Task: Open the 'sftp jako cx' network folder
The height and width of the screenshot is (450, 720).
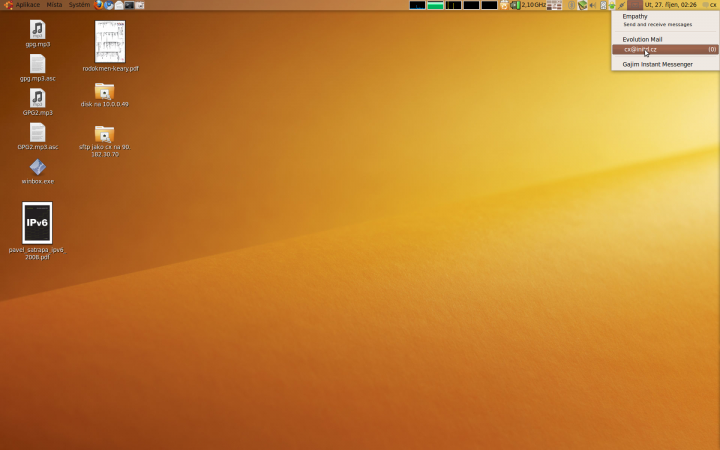Action: (105, 141)
